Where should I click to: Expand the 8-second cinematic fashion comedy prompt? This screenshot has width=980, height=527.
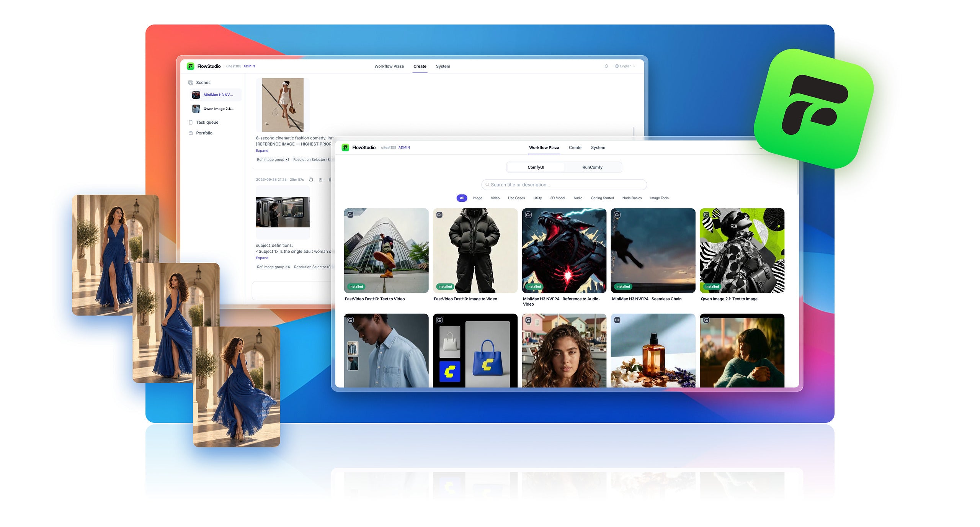262,151
